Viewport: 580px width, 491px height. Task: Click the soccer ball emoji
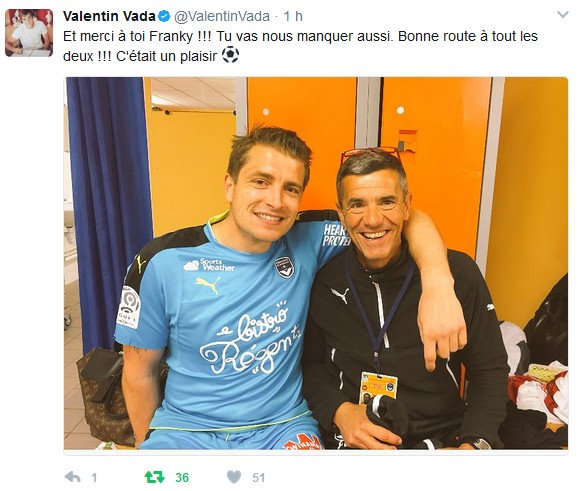pos(230,54)
